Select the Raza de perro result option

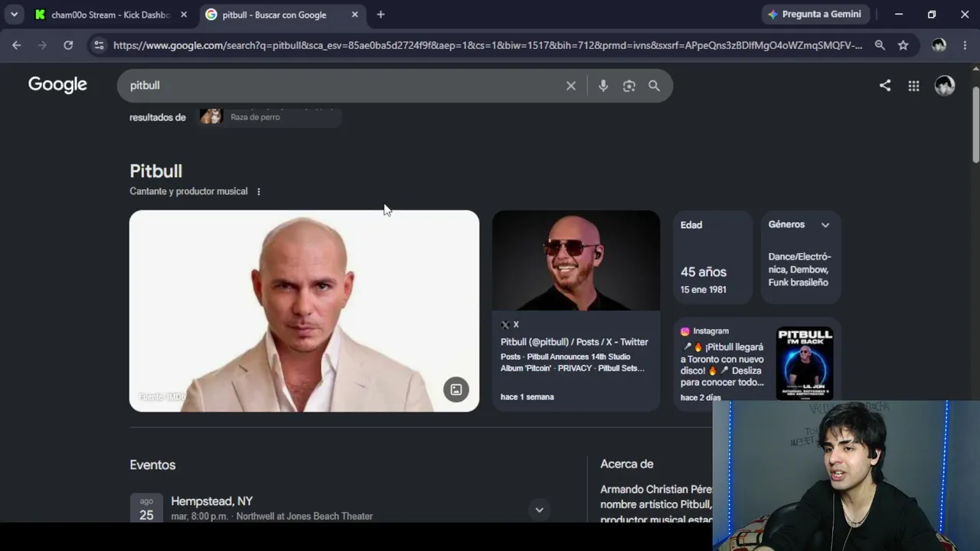pos(268,116)
